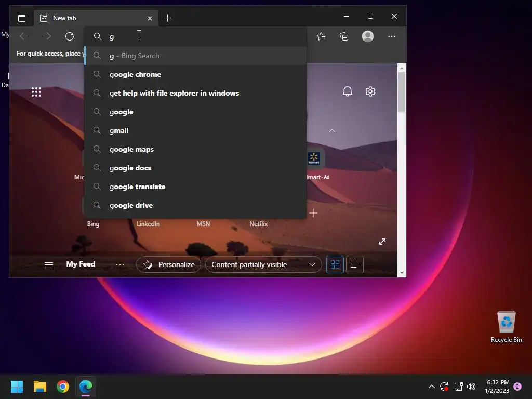532x399 pixels.
Task: Select the 'google drive' suggestion
Action: pos(195,205)
